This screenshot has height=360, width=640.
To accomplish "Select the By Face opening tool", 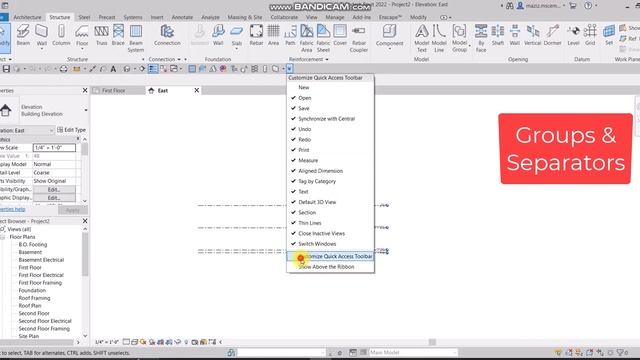I will [481, 38].
